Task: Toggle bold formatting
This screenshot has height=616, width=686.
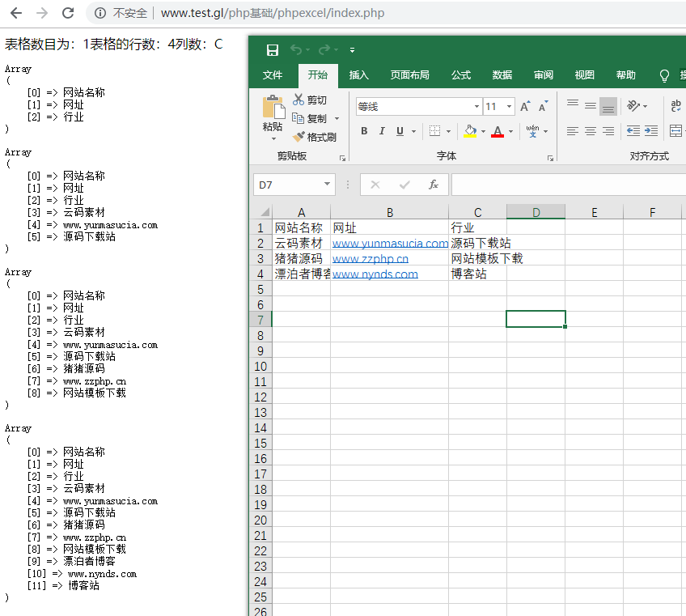Action: coord(364,131)
